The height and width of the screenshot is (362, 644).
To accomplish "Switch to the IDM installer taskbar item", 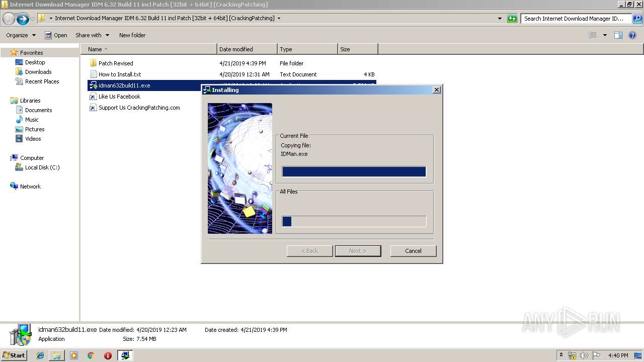I will [x=125, y=355].
